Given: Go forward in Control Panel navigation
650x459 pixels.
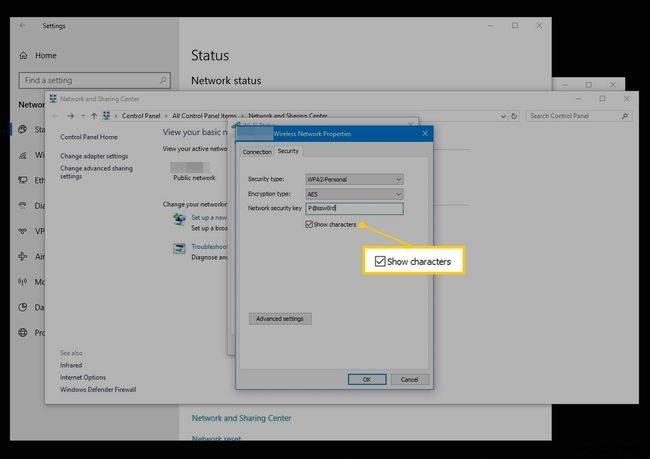Looking at the screenshot, I should click(70, 116).
